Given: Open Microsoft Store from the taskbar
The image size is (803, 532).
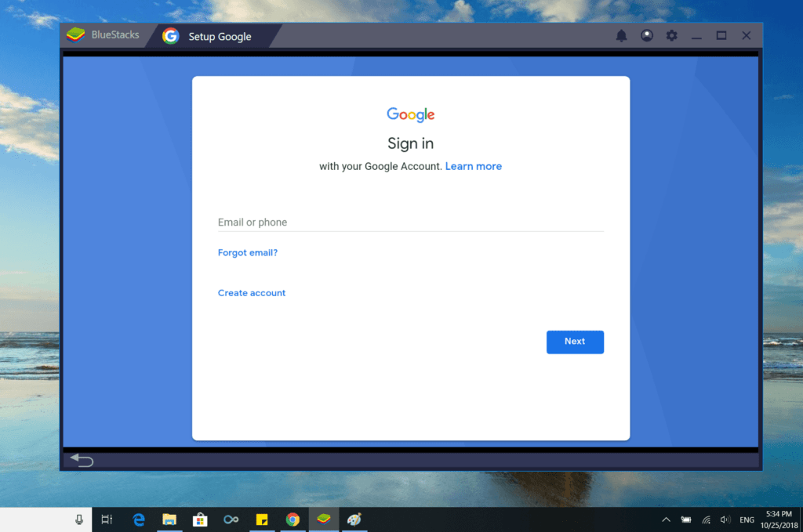Looking at the screenshot, I should pos(200,519).
